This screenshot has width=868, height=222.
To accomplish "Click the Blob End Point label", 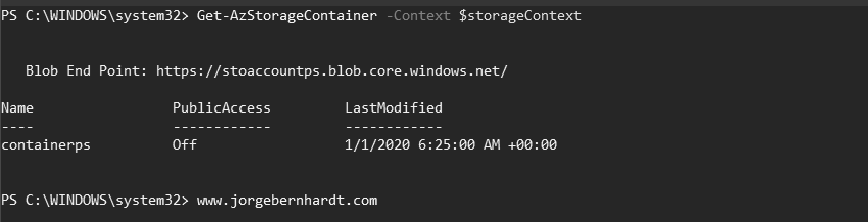I will 86,71.
